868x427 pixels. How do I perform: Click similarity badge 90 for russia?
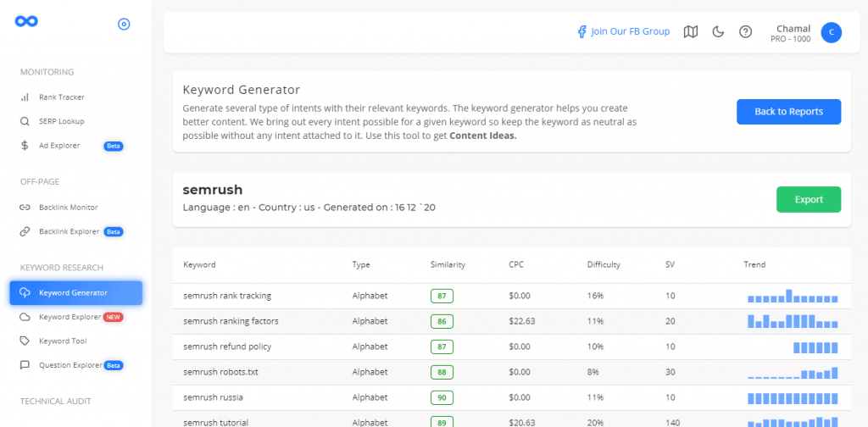pyautogui.click(x=442, y=397)
